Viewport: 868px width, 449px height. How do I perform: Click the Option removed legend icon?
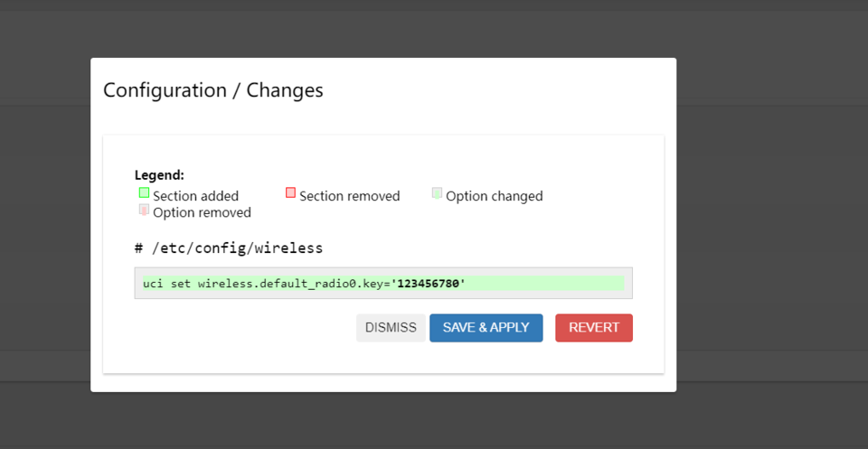tap(144, 210)
